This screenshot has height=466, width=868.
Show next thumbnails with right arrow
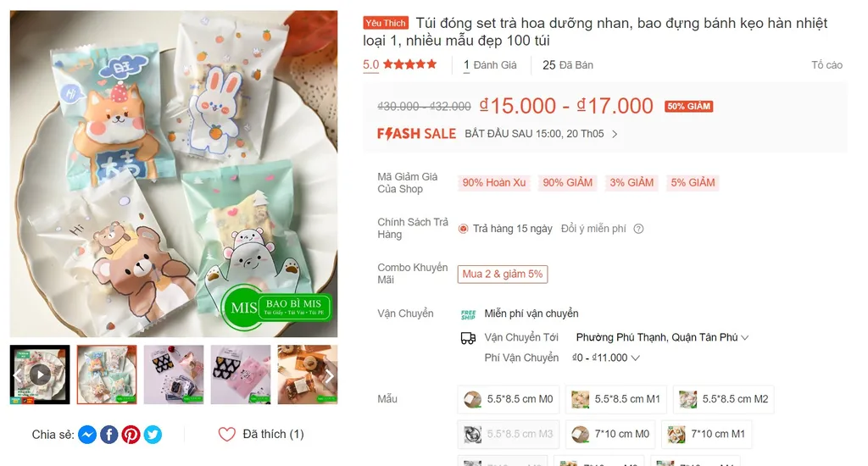[330, 374]
